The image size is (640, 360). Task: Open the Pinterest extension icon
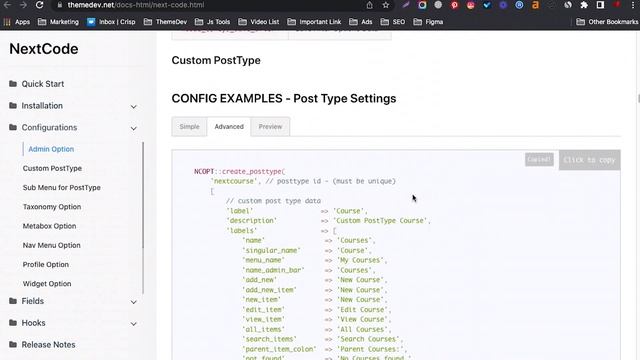pos(454,5)
